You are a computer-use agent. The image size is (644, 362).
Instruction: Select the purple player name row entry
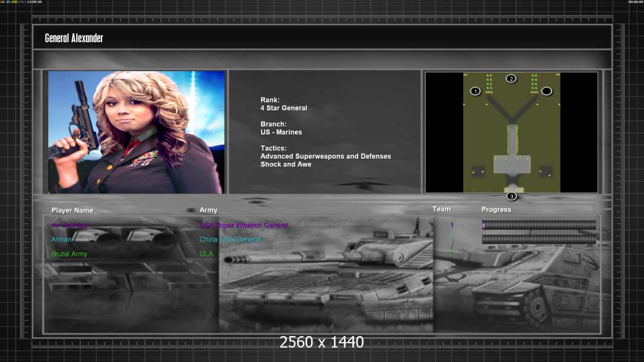pyautogui.click(x=69, y=226)
